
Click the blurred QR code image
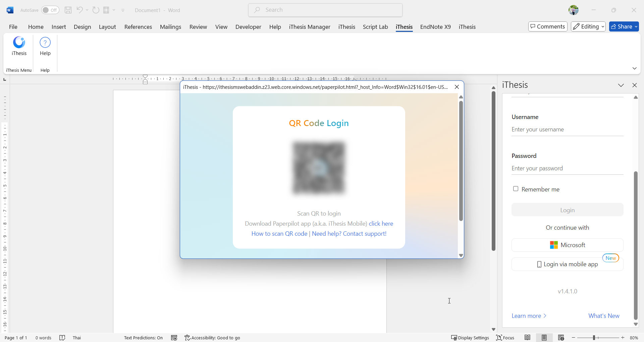[319, 168]
